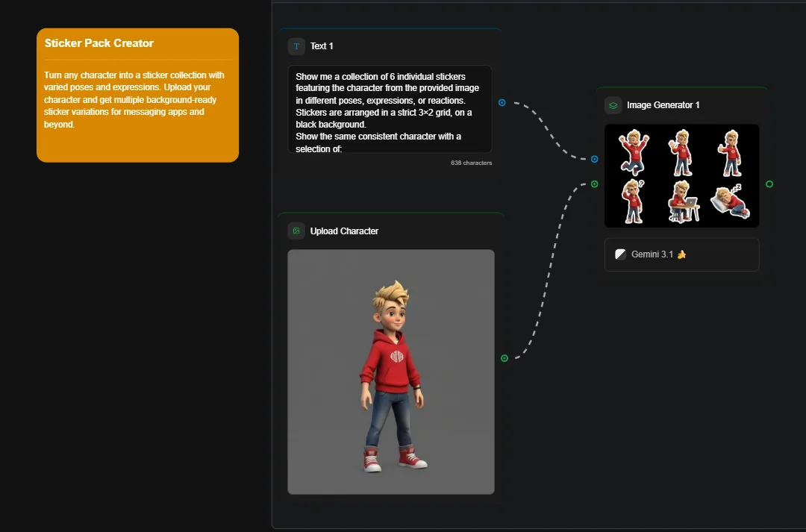Select the green output port of Upload Character
The height and width of the screenshot is (532, 806).
(x=505, y=358)
